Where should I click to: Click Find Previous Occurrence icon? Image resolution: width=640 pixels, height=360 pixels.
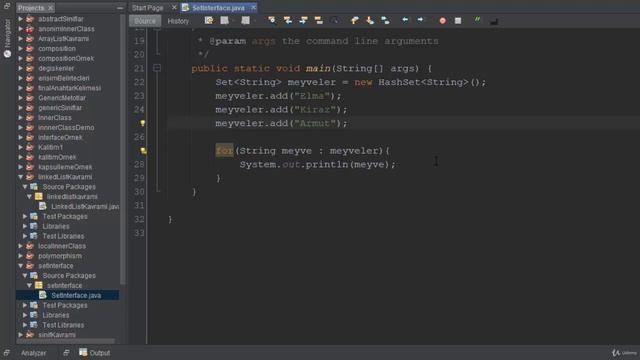click(x=287, y=20)
